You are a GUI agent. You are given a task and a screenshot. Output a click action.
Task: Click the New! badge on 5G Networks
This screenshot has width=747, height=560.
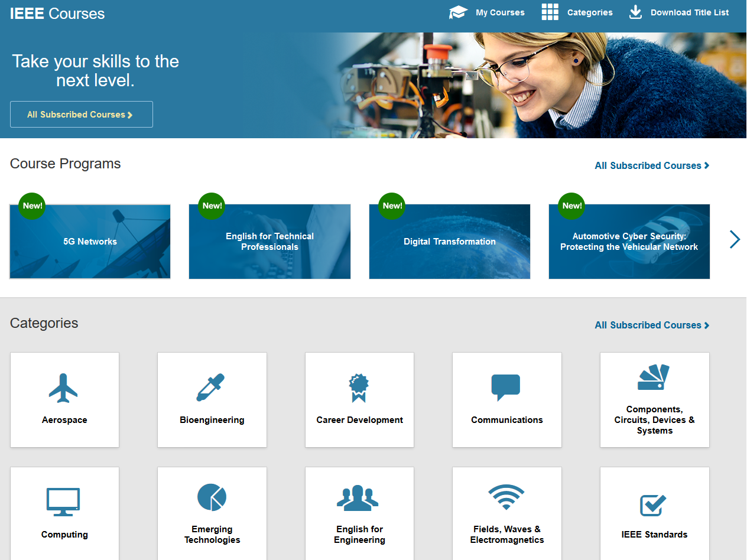pos(33,206)
